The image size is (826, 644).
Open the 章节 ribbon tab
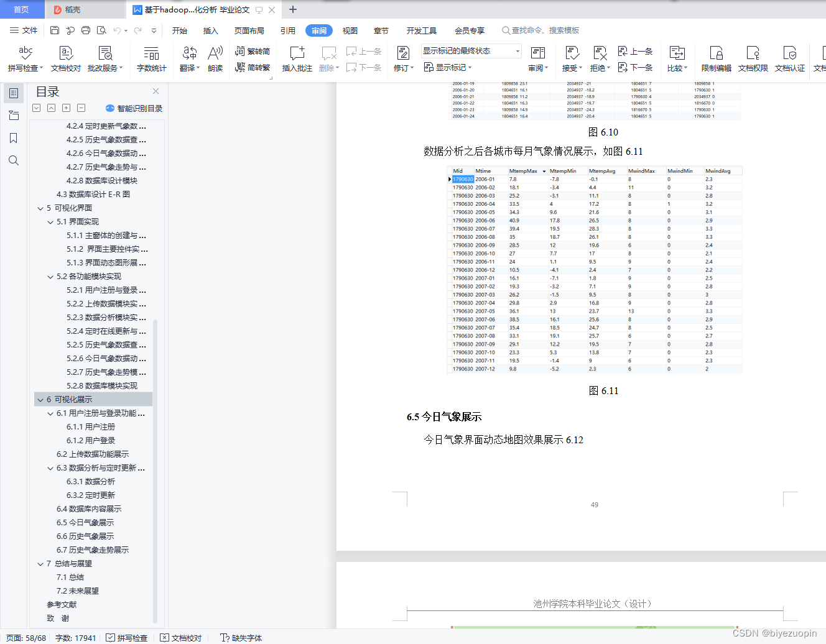(381, 30)
